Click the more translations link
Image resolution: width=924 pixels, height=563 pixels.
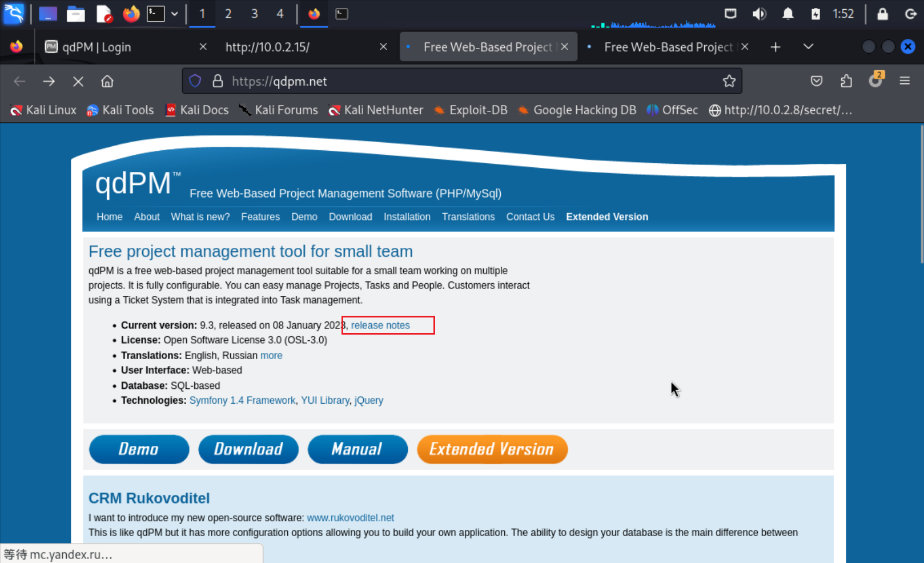pos(271,356)
